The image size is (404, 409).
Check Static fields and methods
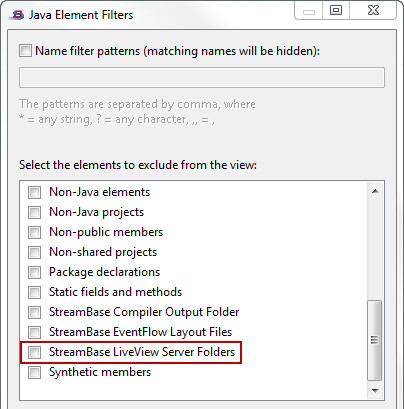(x=34, y=292)
